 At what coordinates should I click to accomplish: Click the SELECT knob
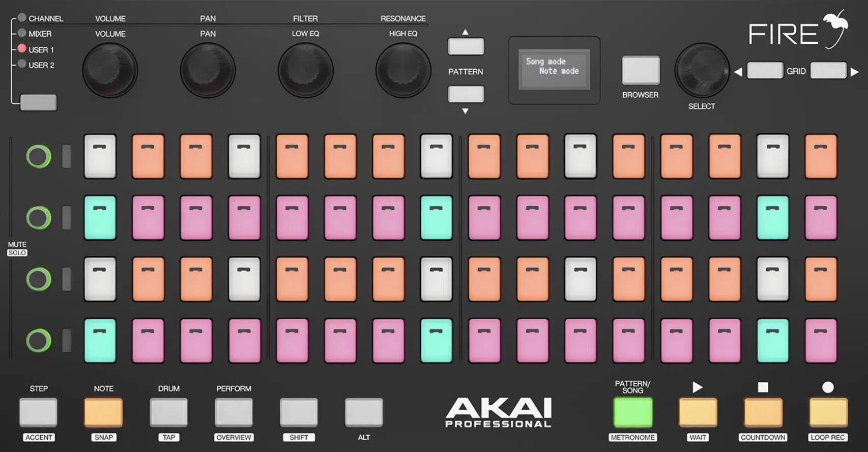702,71
